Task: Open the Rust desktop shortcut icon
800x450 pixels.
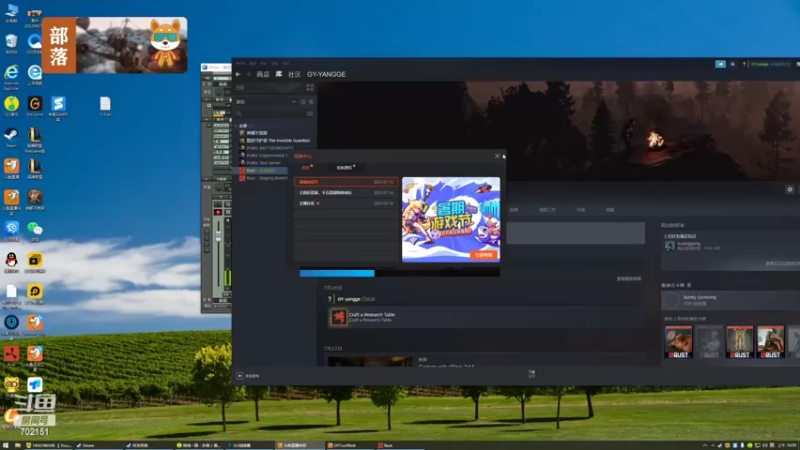Action: pos(11,356)
